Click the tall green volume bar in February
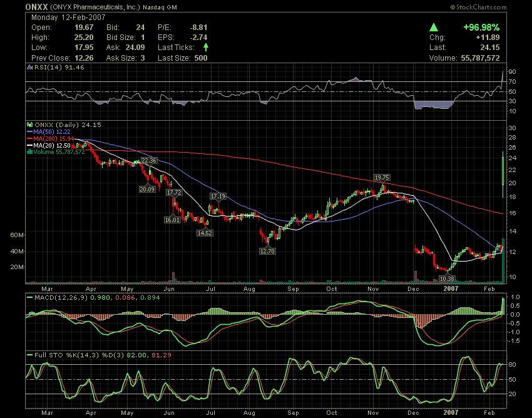Screen dimensions: 532x418 tap(503, 260)
